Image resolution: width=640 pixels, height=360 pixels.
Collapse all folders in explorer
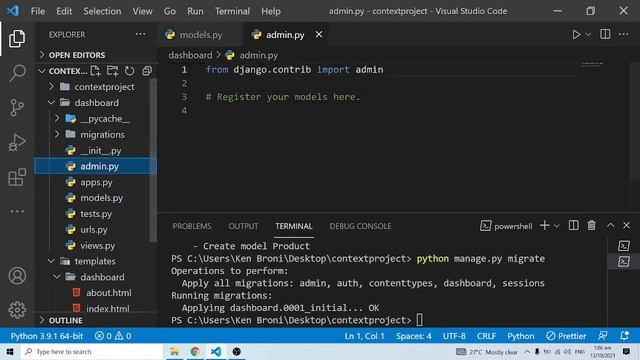pos(147,71)
